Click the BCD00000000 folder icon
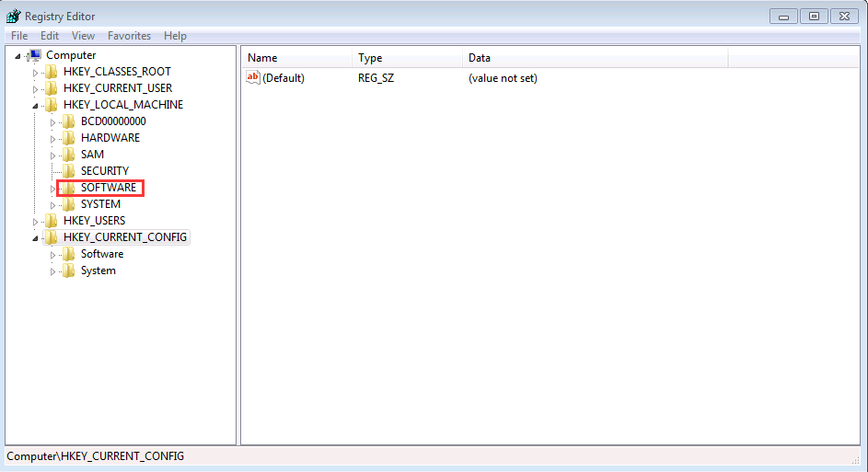868x472 pixels. [69, 121]
